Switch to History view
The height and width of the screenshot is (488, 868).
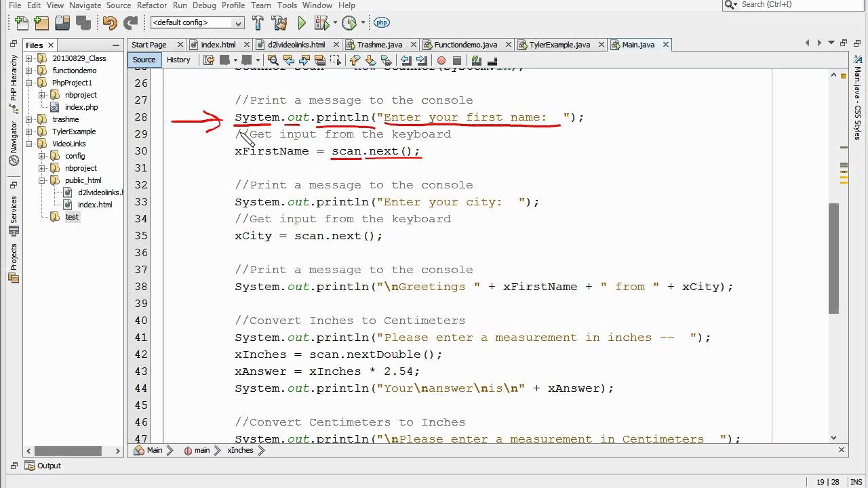(x=178, y=60)
